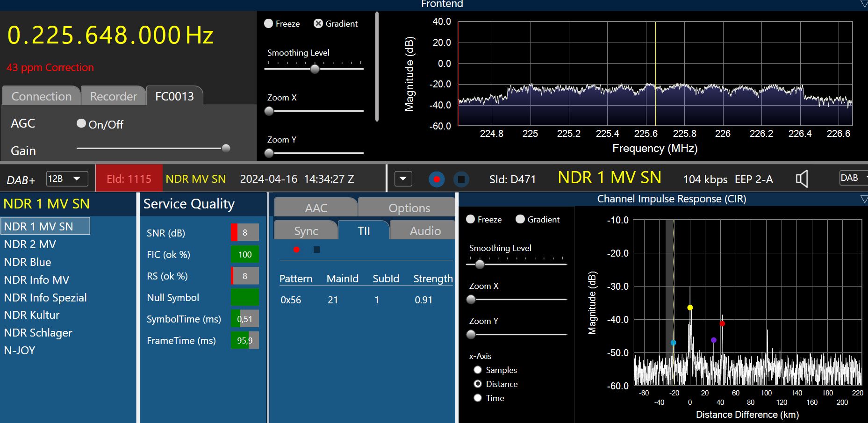This screenshot has width=868, height=423.
Task: Mute audio with the speaker icon
Action: tap(802, 179)
